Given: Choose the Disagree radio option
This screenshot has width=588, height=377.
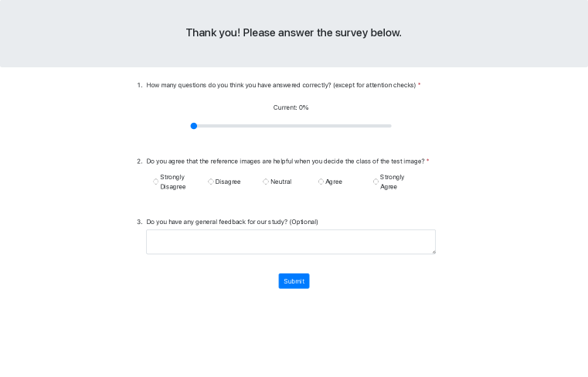Looking at the screenshot, I should 211,182.
